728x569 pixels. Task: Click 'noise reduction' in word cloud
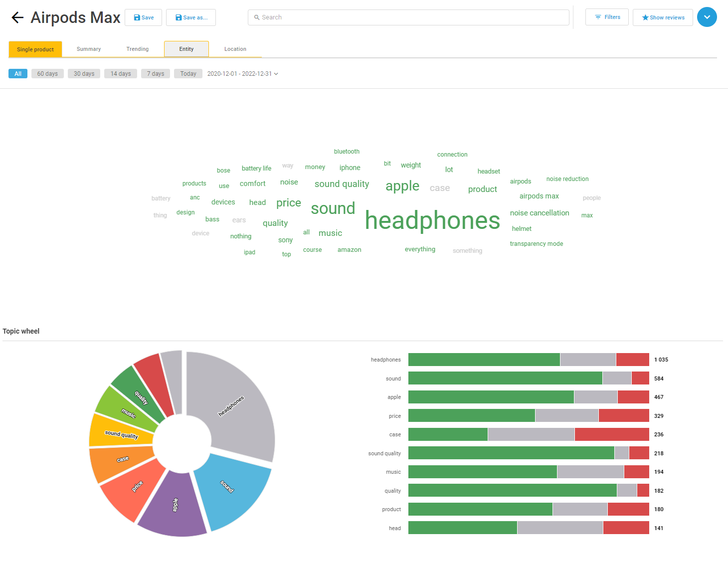[567, 179]
